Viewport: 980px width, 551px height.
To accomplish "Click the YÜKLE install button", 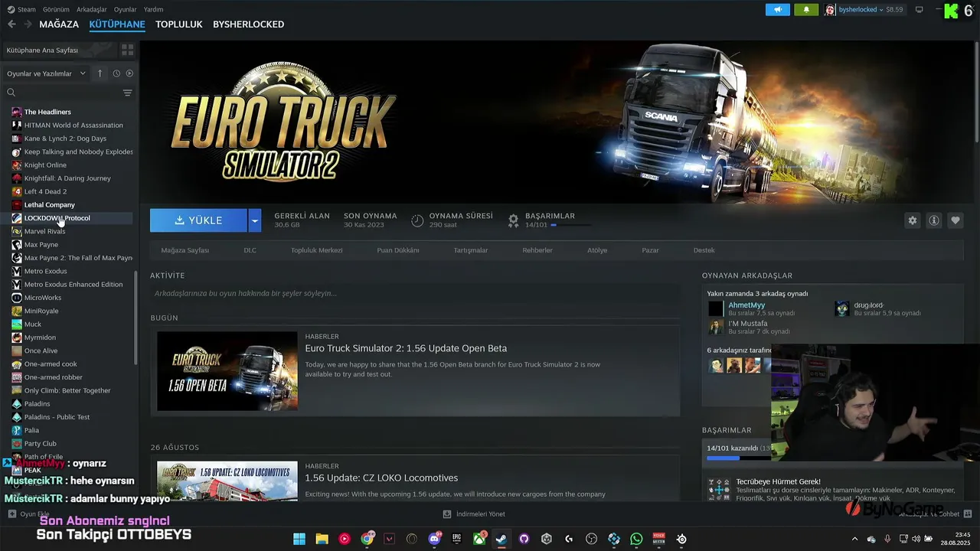I will pyautogui.click(x=198, y=220).
